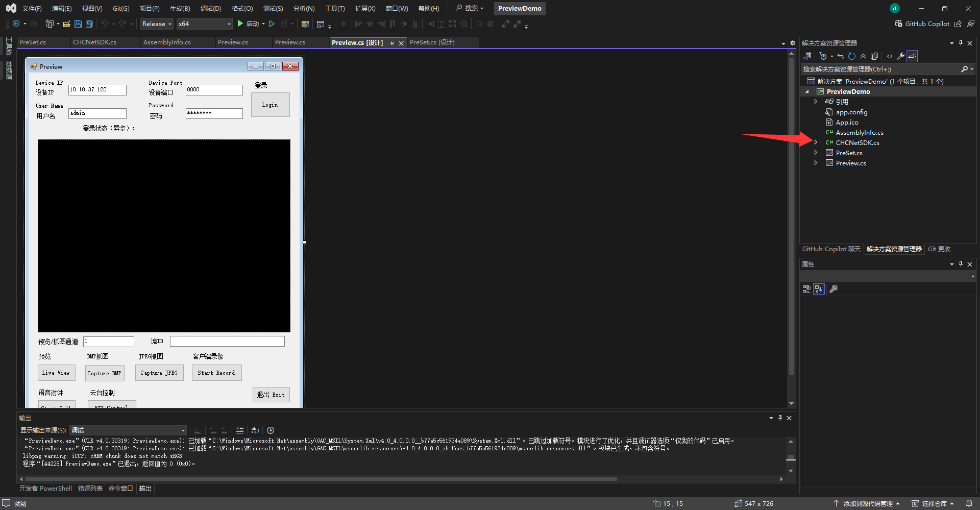Toggle the preview selected items button
This screenshot has height=510, width=980.
click(x=912, y=56)
